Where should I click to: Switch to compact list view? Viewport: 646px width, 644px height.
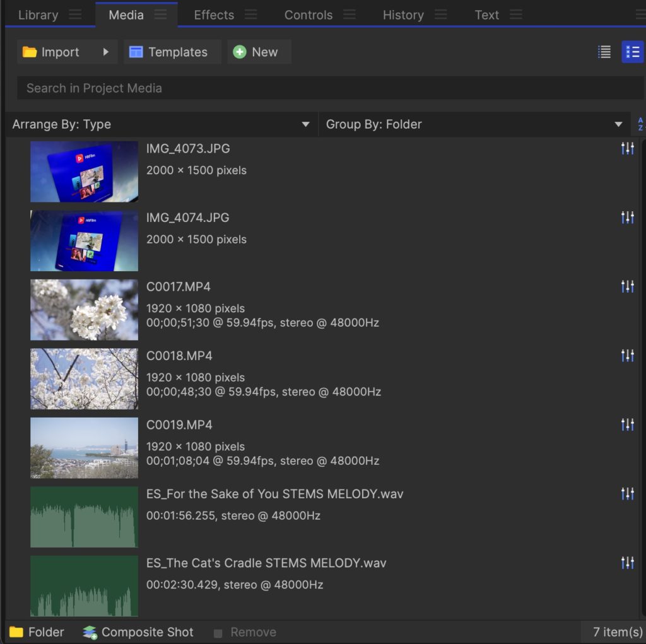pyautogui.click(x=604, y=52)
